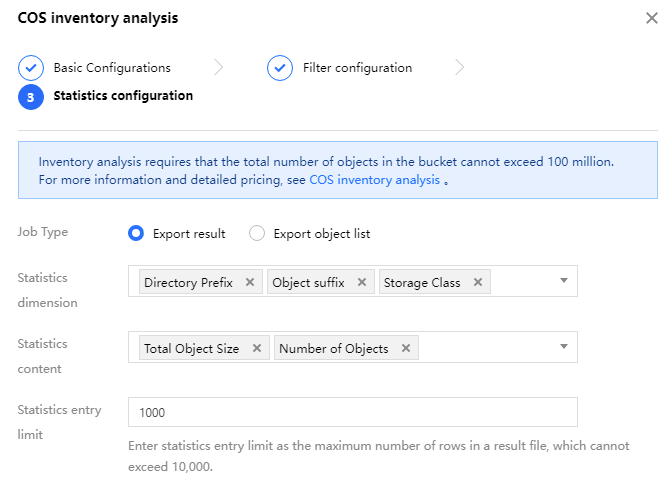This screenshot has width=672, height=491.
Task: Go to Basic Configurations step
Action: coord(112,68)
